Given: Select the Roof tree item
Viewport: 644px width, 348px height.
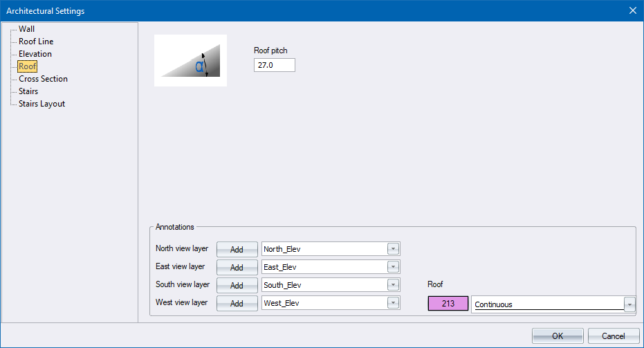Looking at the screenshot, I should 28,66.
